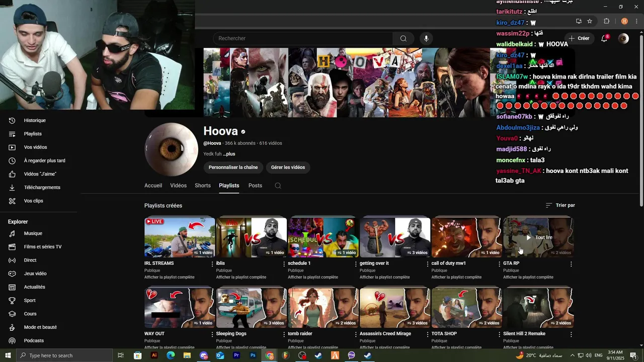644x362 pixels.
Task: Open options for IRL STREAMS playlist
Action: [212, 263]
